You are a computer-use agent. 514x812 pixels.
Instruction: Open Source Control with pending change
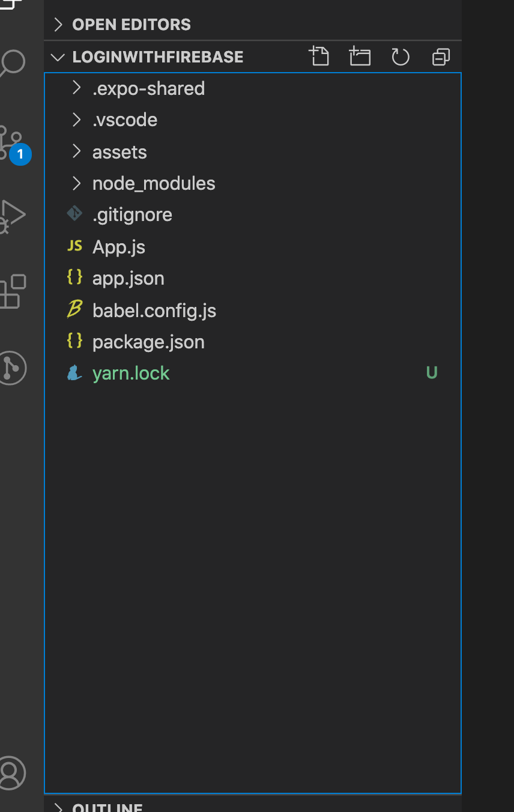[x=13, y=139]
